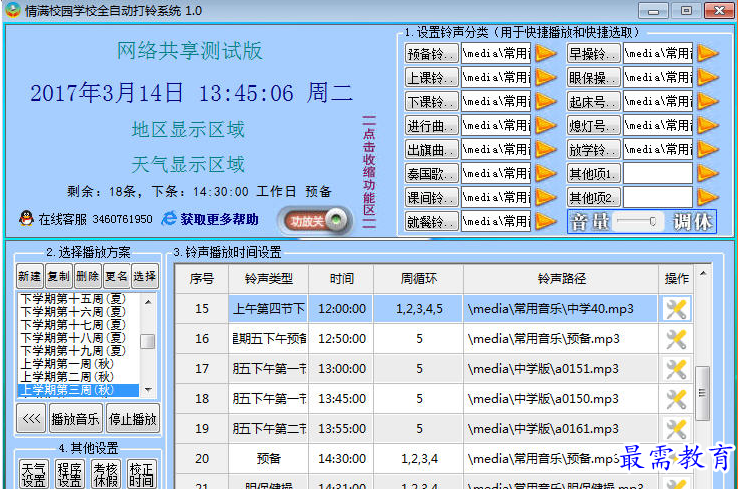Viewport: 741px width, 489px height.
Task: Play the 眼保操 sound with its arrow
Action: pos(707,77)
